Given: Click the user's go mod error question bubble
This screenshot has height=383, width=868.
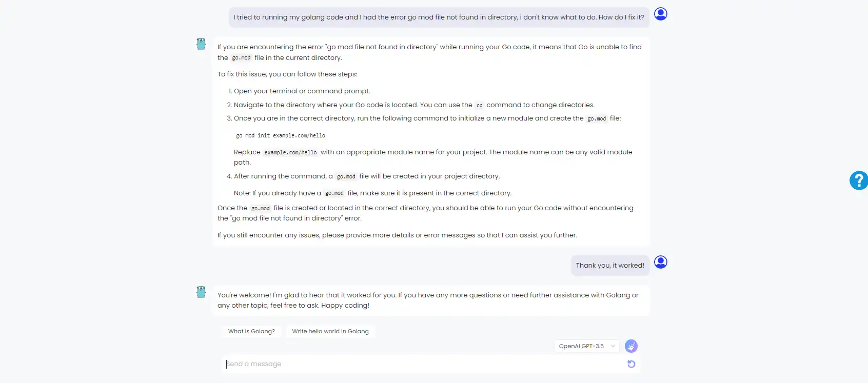Looking at the screenshot, I should tap(439, 17).
